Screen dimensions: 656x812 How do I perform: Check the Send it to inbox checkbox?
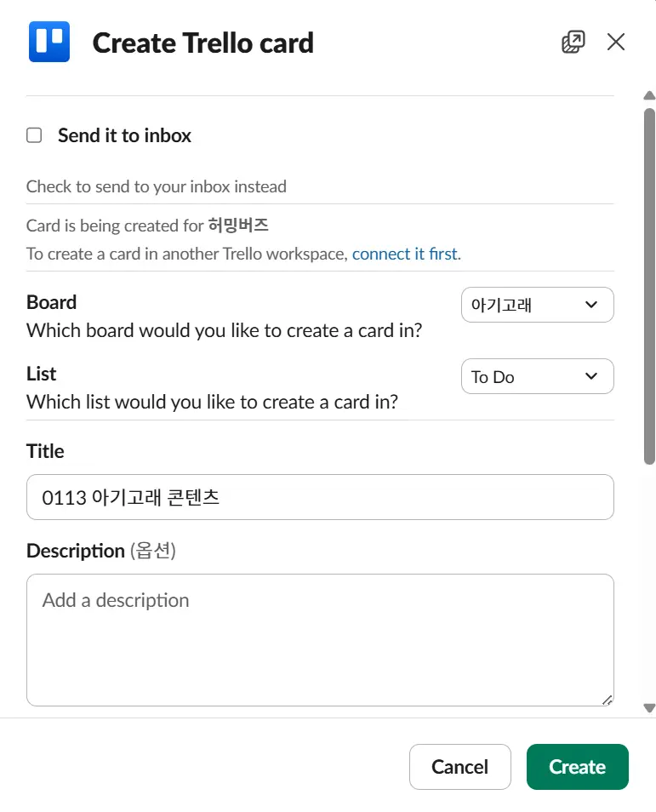point(34,135)
